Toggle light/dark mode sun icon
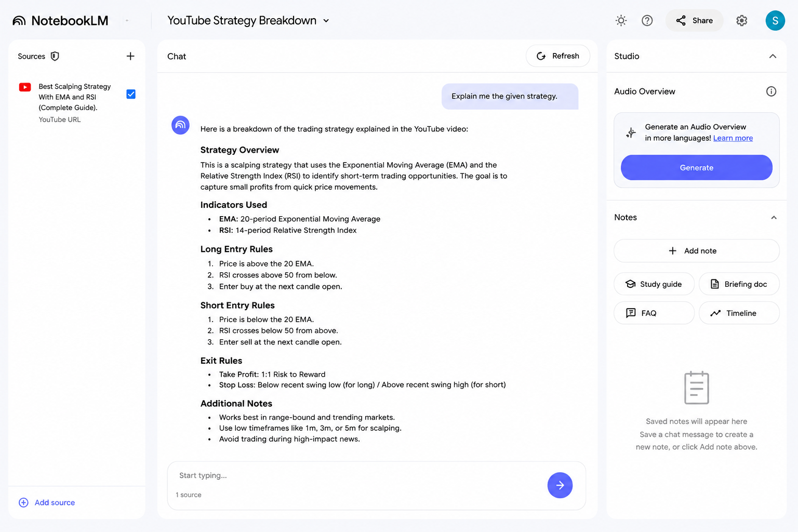The width and height of the screenshot is (798, 532). (621, 21)
